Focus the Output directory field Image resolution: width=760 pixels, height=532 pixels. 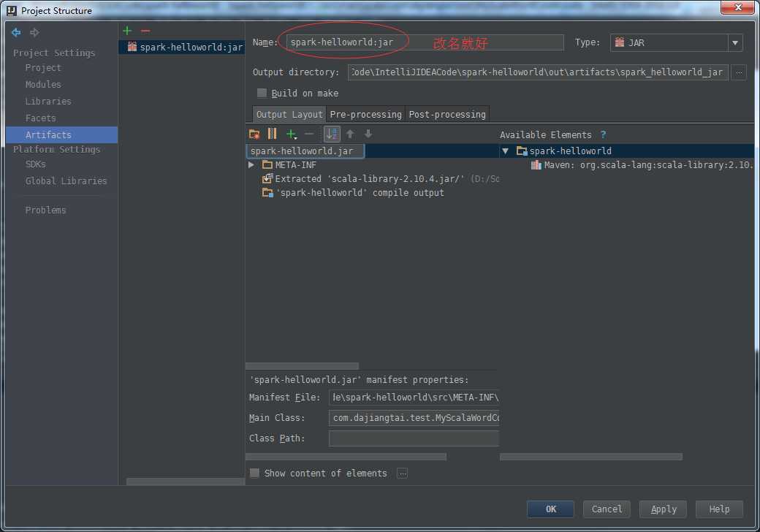click(538, 72)
